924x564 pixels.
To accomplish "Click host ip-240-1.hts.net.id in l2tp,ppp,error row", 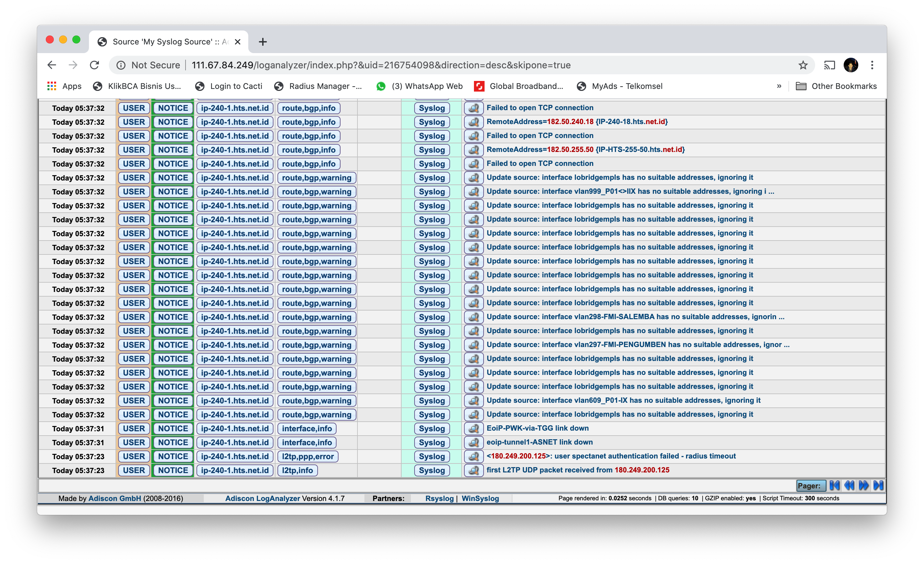I will point(235,457).
